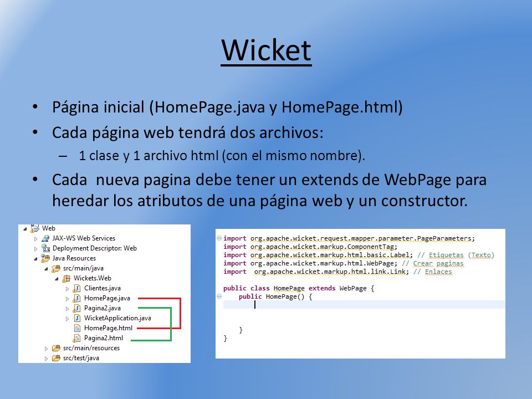Collapse the HomePage constructor fold marker

click(x=219, y=296)
